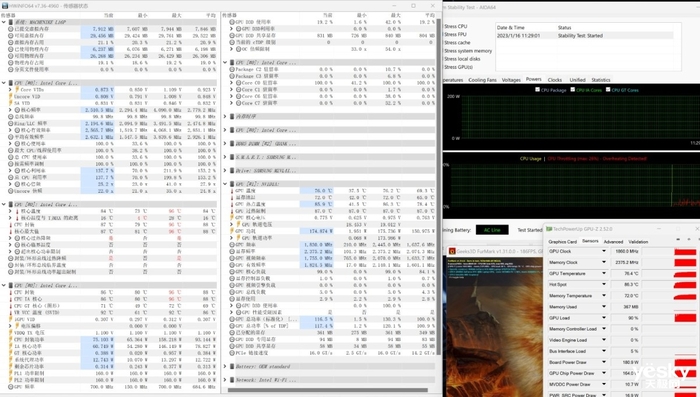Uncheck CPU GT Cores graph checkbox

point(608,90)
